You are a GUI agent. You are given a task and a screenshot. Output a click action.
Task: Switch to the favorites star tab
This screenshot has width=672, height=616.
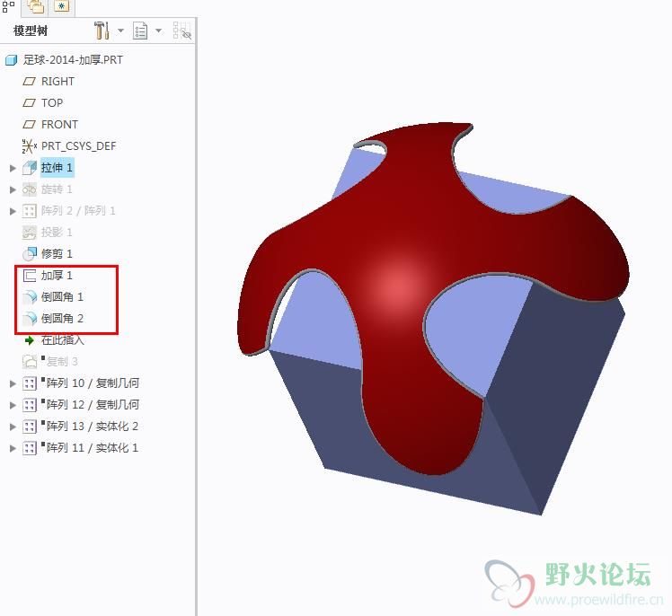pos(62,6)
